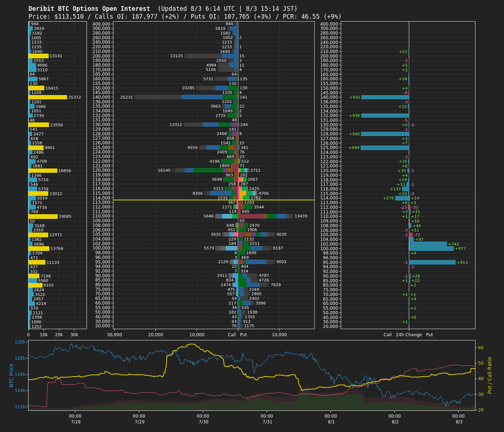Image resolution: width=504 pixels, height=432 pixels.
Task: Click the "Deribit BTC Options Open Interest" title
Action: point(89,9)
